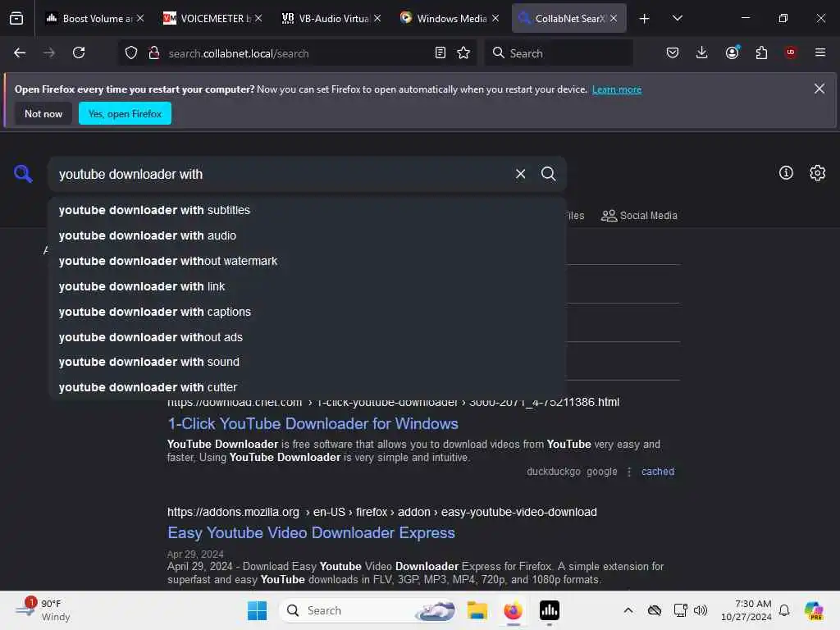Open cached version of first result
The image size is (840, 630).
[x=658, y=472]
